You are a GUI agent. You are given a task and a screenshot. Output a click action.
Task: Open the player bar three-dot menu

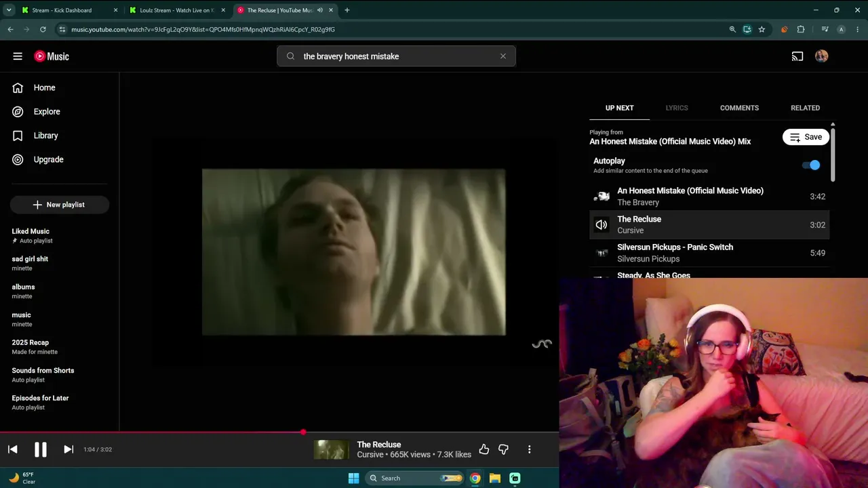[x=530, y=449]
